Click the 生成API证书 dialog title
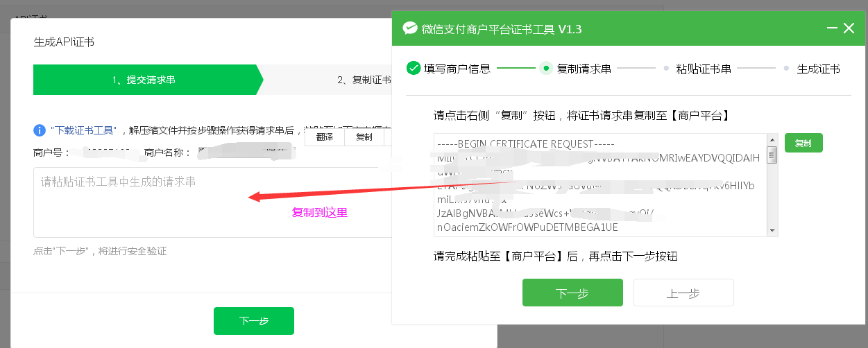 [64, 42]
